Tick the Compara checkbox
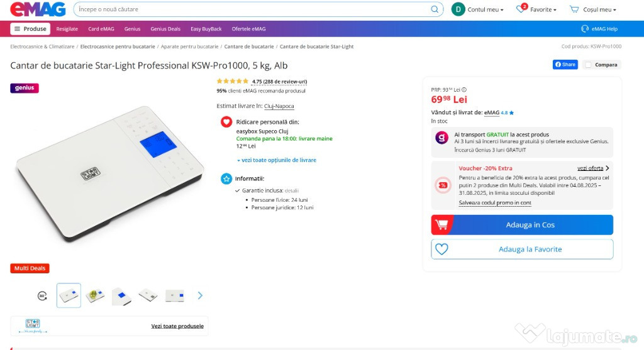Screen dimensions: 644x350 589,65
